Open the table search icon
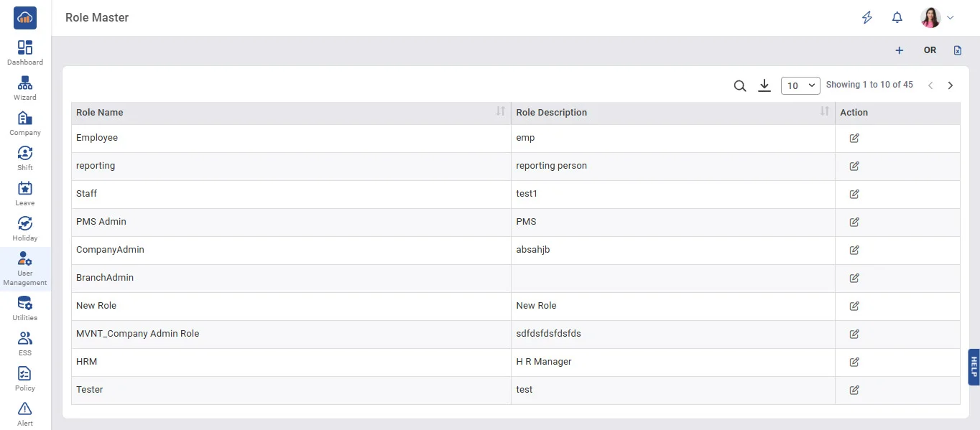This screenshot has height=430, width=980. (x=739, y=85)
